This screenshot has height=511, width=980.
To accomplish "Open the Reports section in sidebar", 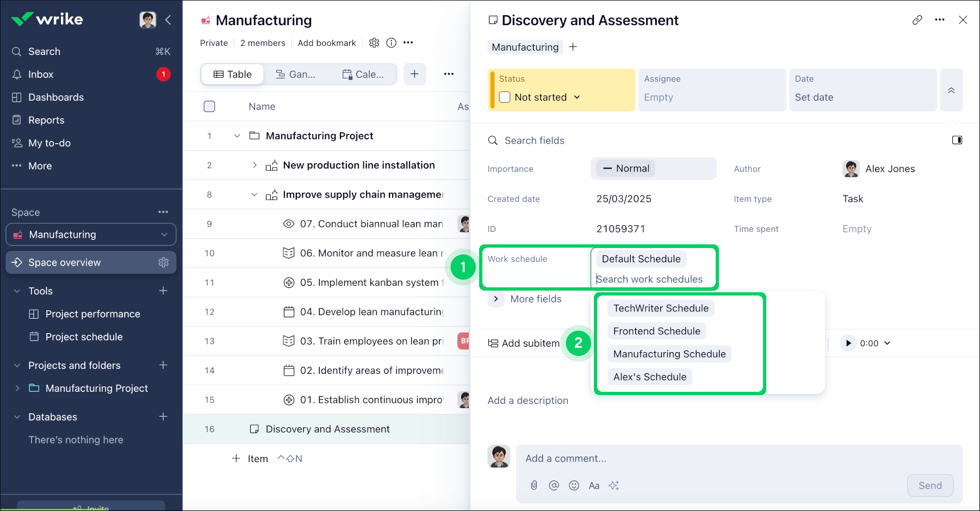I will click(x=46, y=120).
